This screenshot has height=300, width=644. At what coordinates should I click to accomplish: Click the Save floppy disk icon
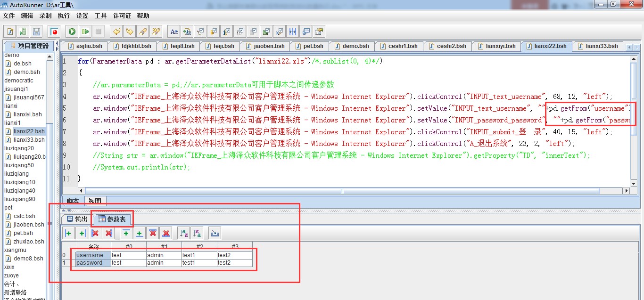tap(36, 32)
